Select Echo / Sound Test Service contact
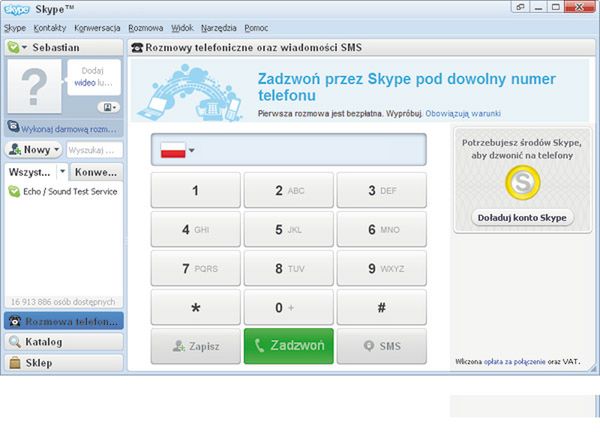 [64, 192]
